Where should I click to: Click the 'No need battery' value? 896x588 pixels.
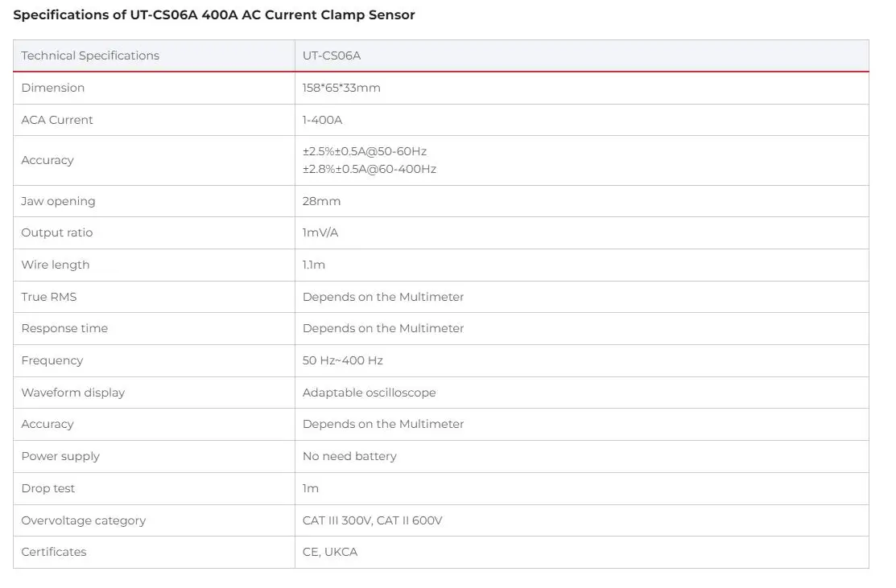click(x=349, y=456)
